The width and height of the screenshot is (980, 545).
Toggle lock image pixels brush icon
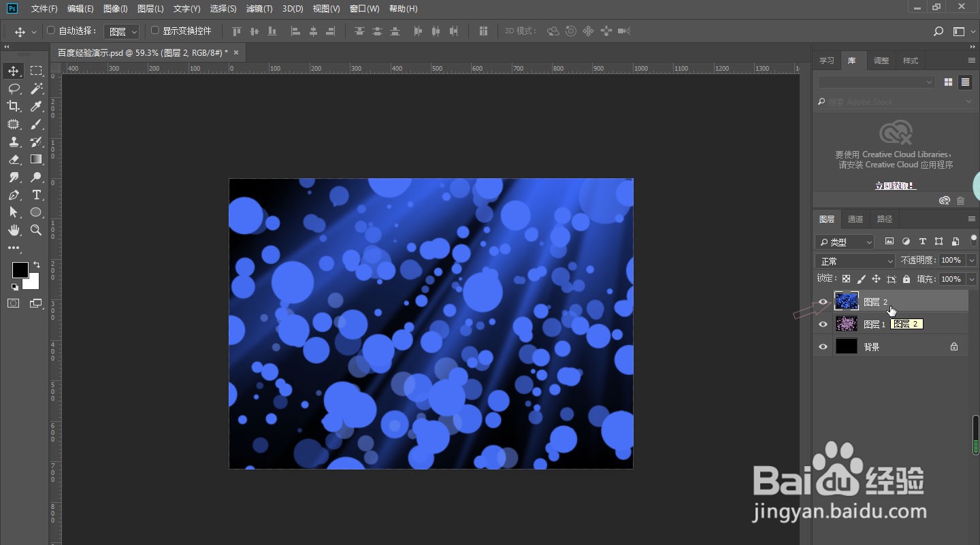tap(861, 279)
